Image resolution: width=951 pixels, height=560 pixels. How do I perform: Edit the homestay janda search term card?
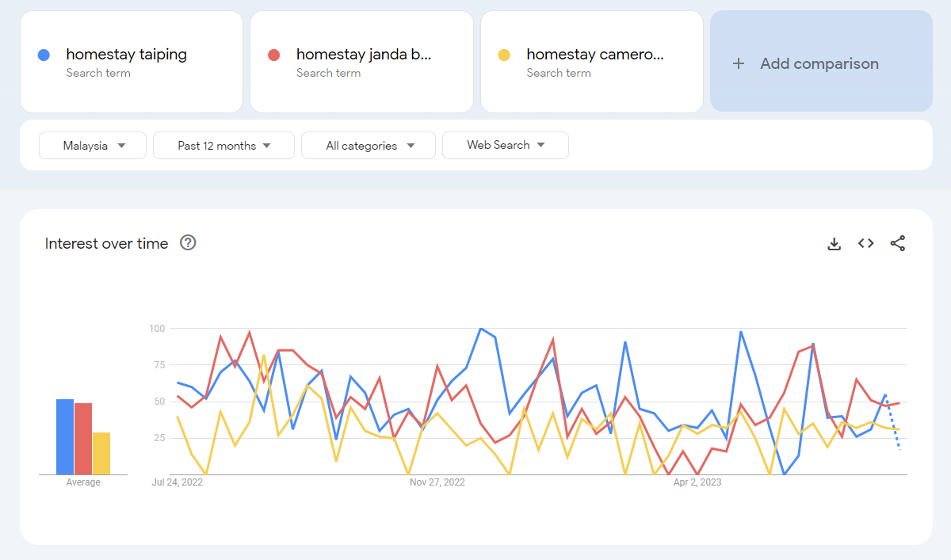tap(363, 55)
